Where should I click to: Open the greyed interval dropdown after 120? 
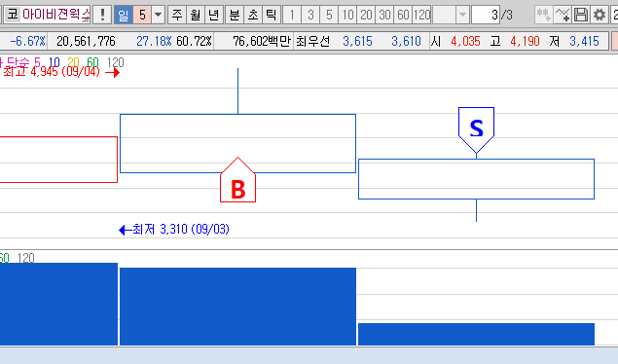(462, 15)
